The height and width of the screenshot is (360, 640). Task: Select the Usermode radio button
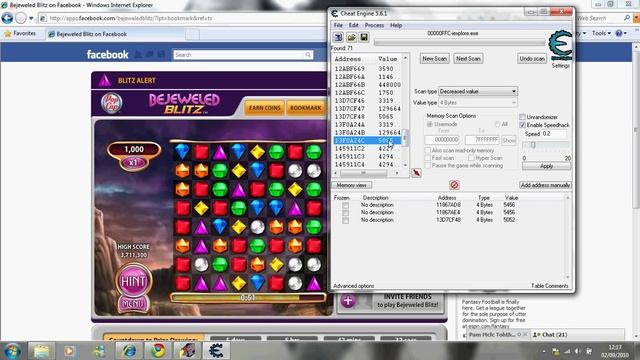[430, 124]
